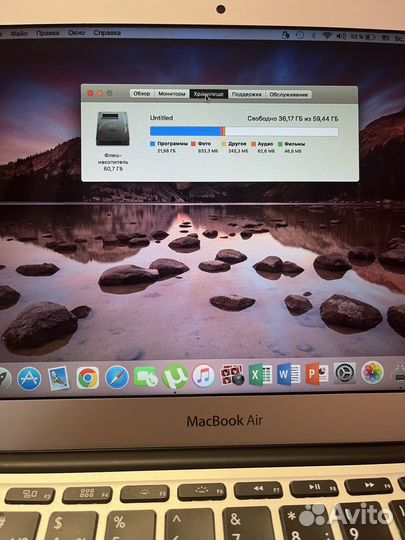Viewport: 405px width, 540px height.
Task: Click the volume icon in menu bar
Action: (x=341, y=36)
